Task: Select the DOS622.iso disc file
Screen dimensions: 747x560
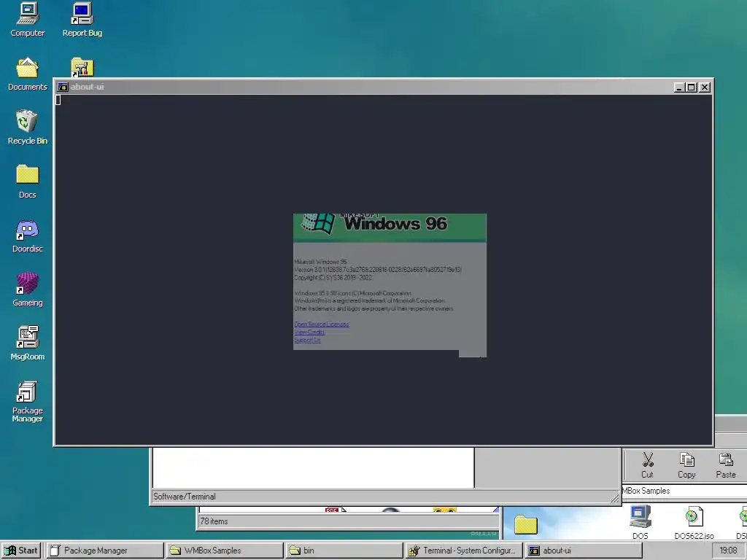Action: [x=694, y=522]
